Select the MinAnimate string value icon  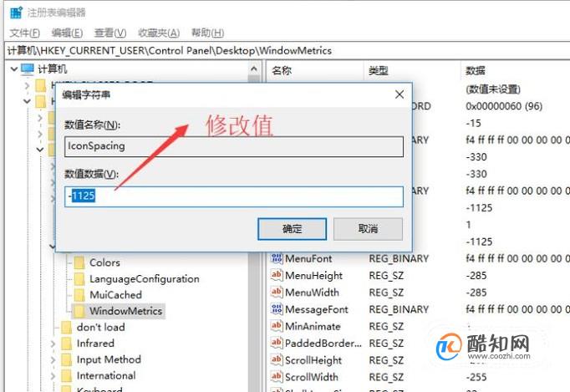pos(277,326)
